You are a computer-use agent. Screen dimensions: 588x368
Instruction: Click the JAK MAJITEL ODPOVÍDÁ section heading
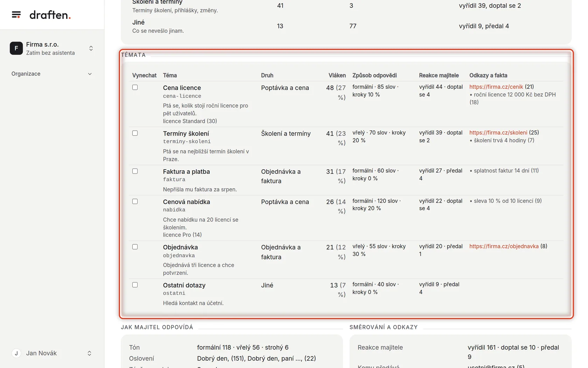(157, 327)
